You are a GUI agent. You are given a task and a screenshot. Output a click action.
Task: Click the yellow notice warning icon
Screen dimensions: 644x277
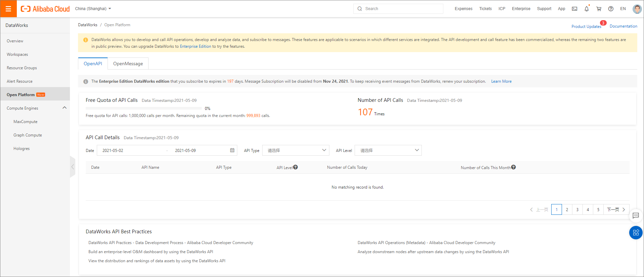[x=86, y=40]
